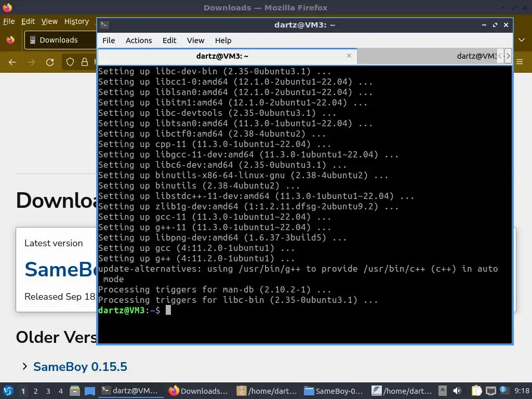This screenshot has width=532, height=399.
Task: Switch to workspace 4
Action: pyautogui.click(x=61, y=391)
